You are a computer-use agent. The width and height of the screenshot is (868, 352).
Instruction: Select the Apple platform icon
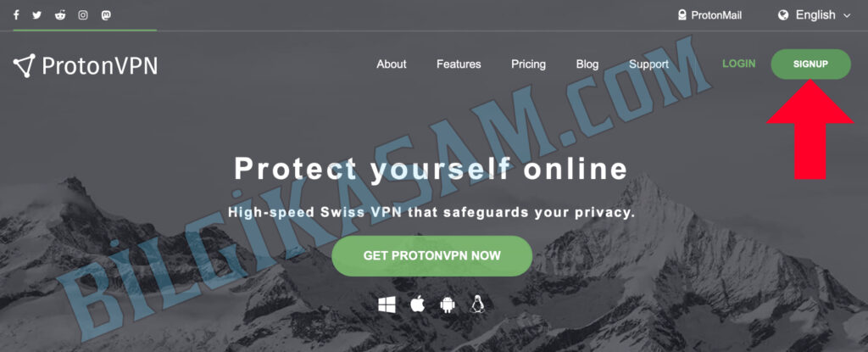[417, 304]
